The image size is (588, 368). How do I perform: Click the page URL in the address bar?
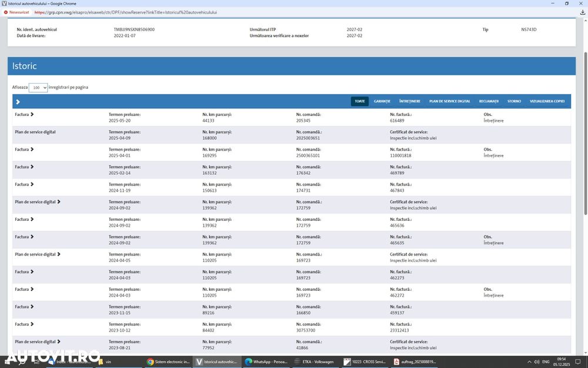click(126, 12)
